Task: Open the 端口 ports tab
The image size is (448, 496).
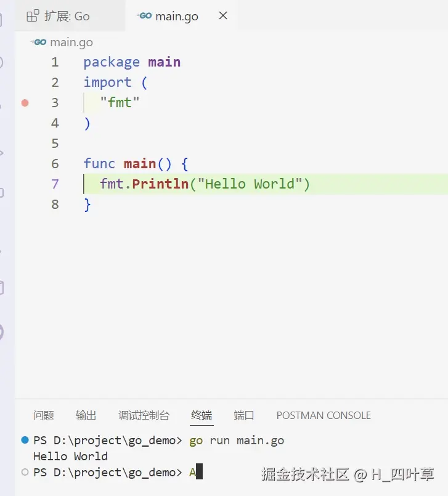Action: [x=244, y=415]
